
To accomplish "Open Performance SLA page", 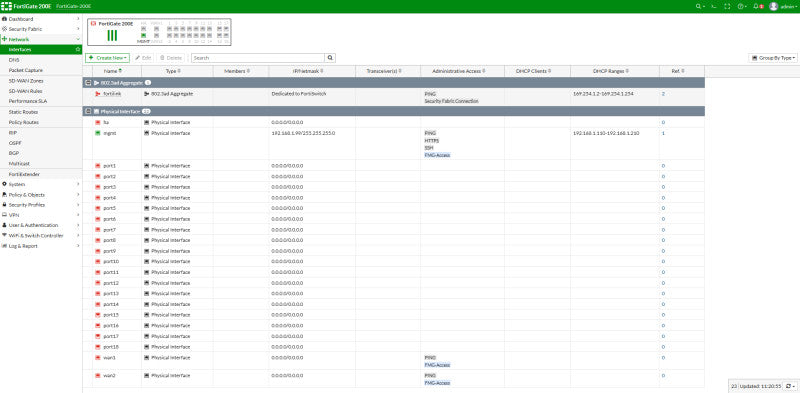I will (x=41, y=101).
